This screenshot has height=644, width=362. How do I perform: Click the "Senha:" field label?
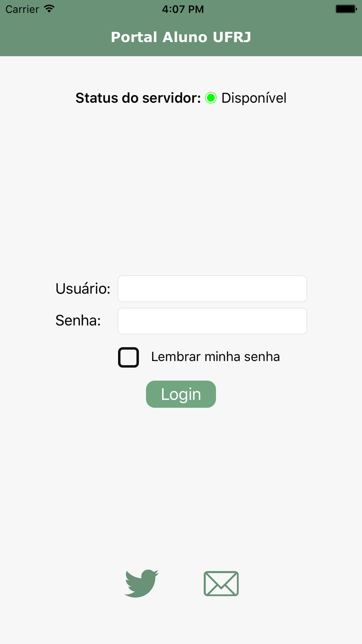(x=78, y=321)
